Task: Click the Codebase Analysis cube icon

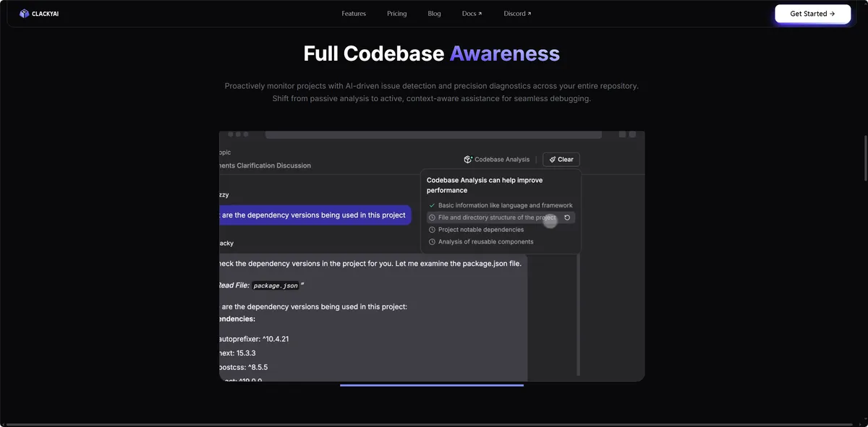Action: [x=468, y=160]
